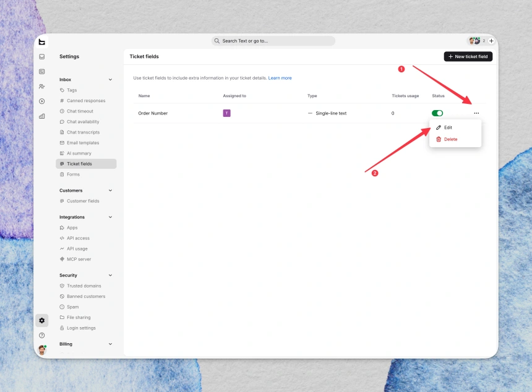
Task: Open the inbox icon in left rail
Action: [41, 57]
